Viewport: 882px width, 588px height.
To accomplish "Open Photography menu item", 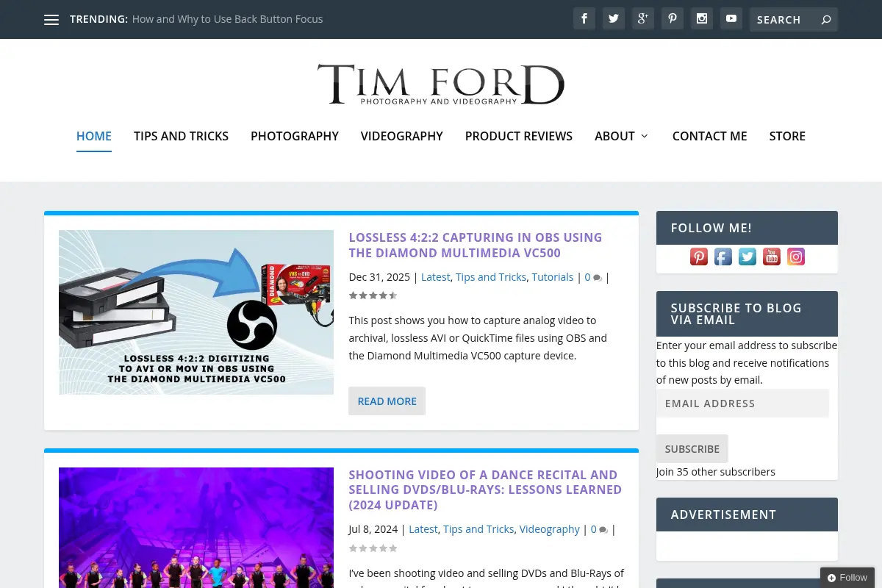I will tap(295, 136).
